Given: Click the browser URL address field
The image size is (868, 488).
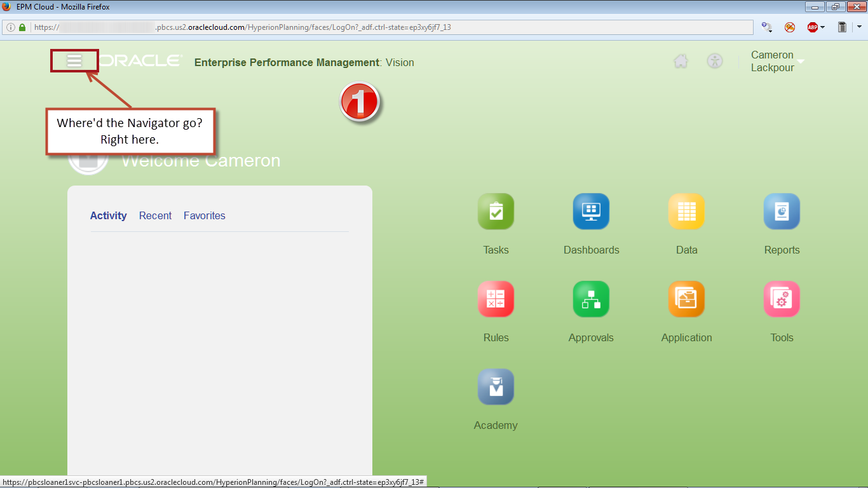Looking at the screenshot, I should tap(378, 27).
